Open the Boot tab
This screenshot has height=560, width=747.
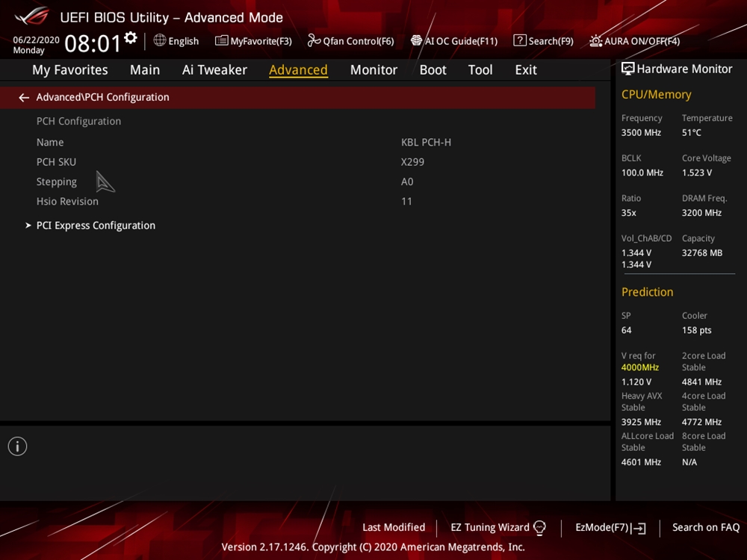[x=433, y=70]
